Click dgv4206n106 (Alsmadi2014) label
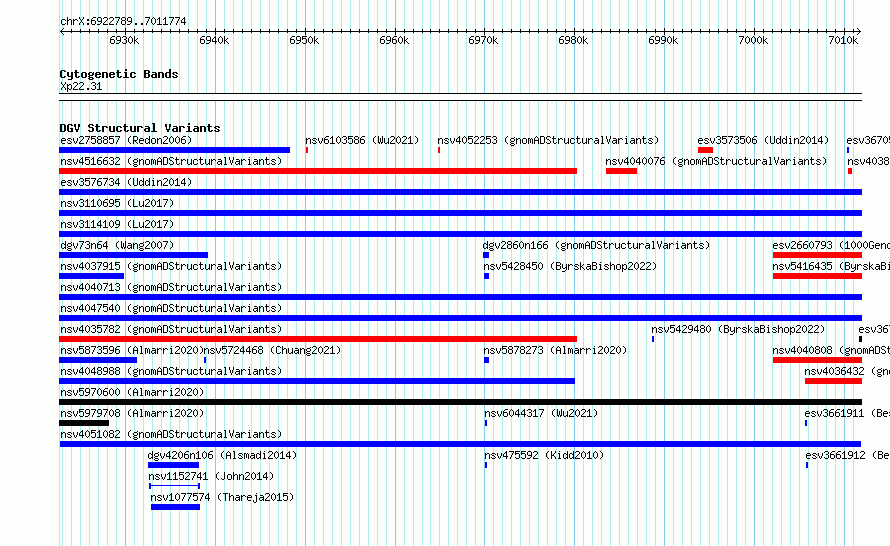 click(x=222, y=455)
